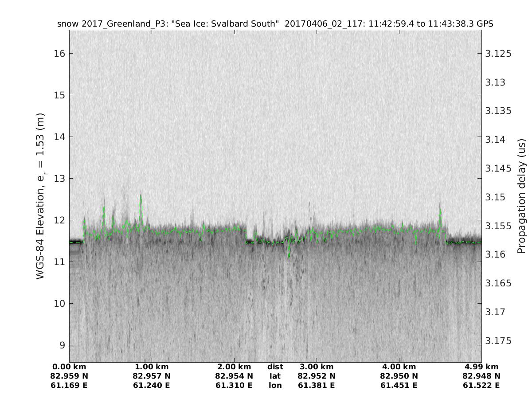Click the 1.00 km distance label
This screenshot has width=532, height=399.
(152, 367)
